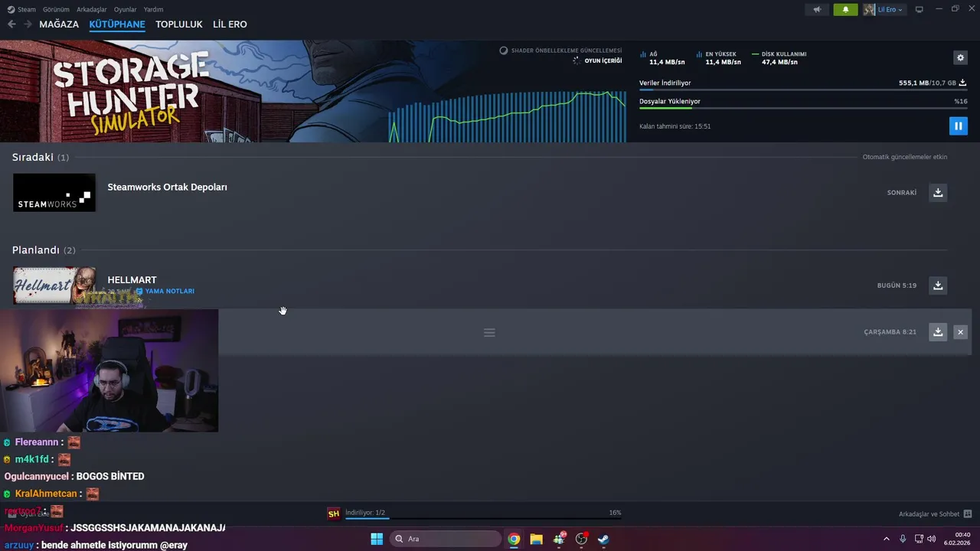This screenshot has width=980, height=551.
Task: Switch to the KÜTÜPHANE tab
Action: tap(117, 24)
